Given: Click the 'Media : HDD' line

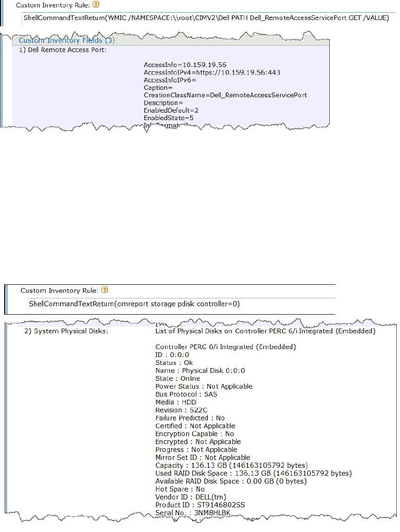Looking at the screenshot, I should [x=176, y=403].
